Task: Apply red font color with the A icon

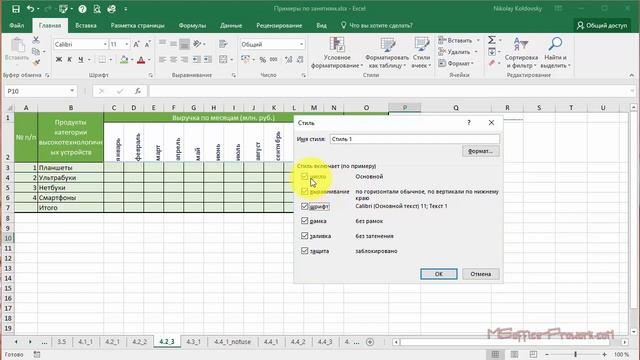Action: (x=141, y=60)
